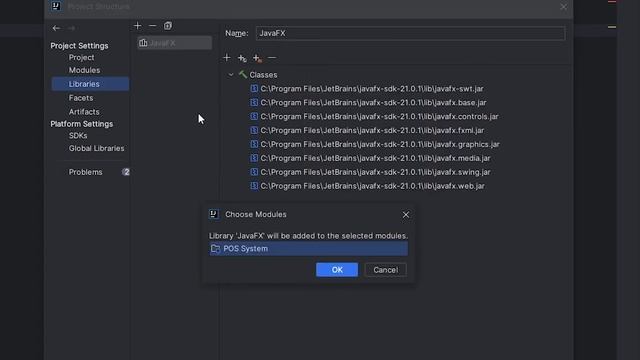Click the JavaFX library icon
Image resolution: width=640 pixels, height=360 pixels.
[143, 43]
